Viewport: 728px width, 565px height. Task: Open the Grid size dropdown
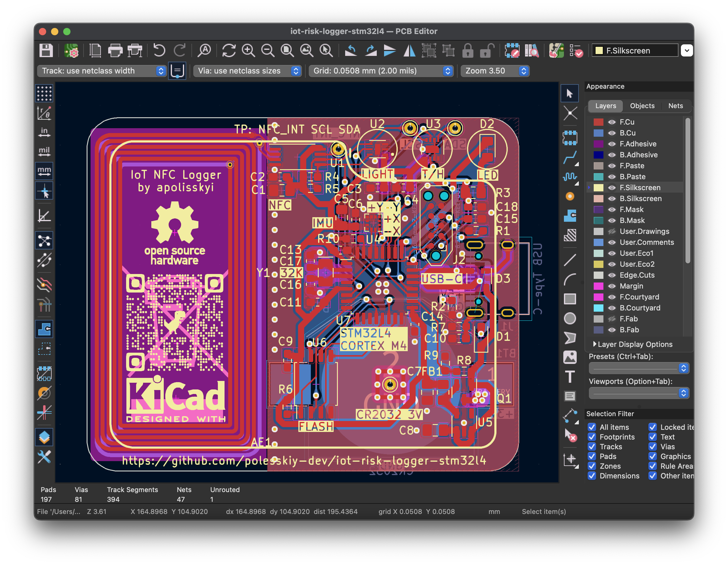tap(381, 71)
